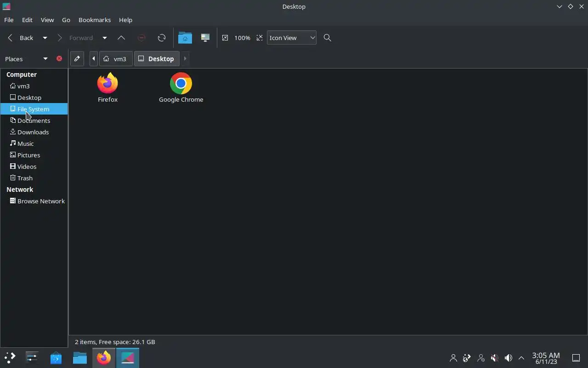Click the muted microphone tray icon

[495, 358]
